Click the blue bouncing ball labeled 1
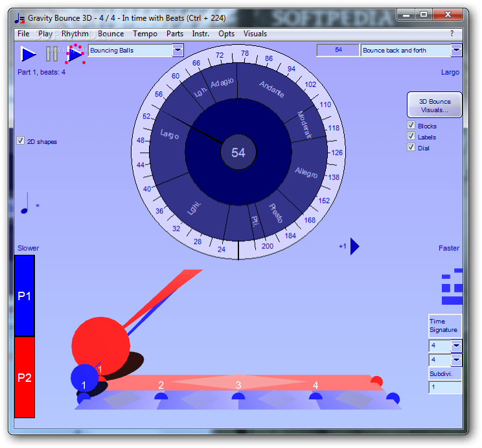 click(84, 378)
